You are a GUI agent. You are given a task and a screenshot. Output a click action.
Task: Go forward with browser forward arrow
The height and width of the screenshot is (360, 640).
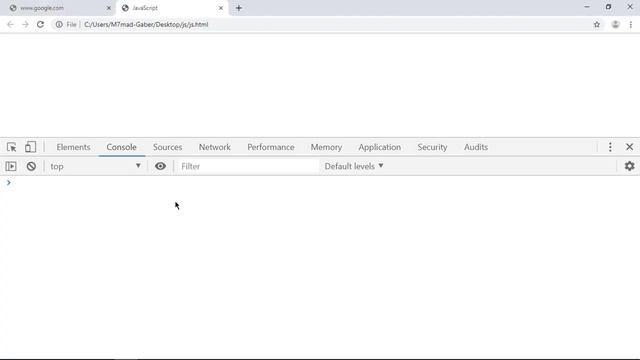pyautogui.click(x=25, y=24)
